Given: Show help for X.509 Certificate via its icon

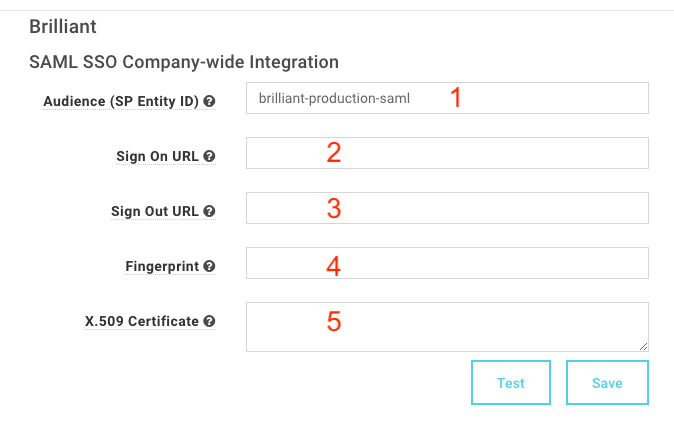Looking at the screenshot, I should 209,321.
